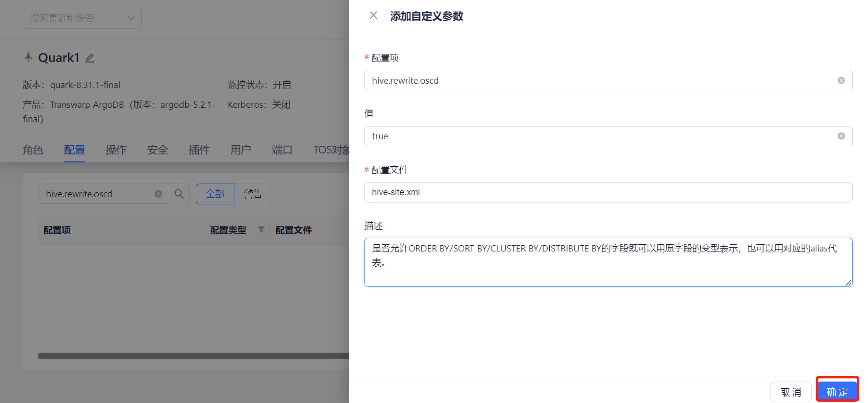Screen dimensions: 868x403
Task: Select the 警告 filter option
Action: pyautogui.click(x=253, y=194)
